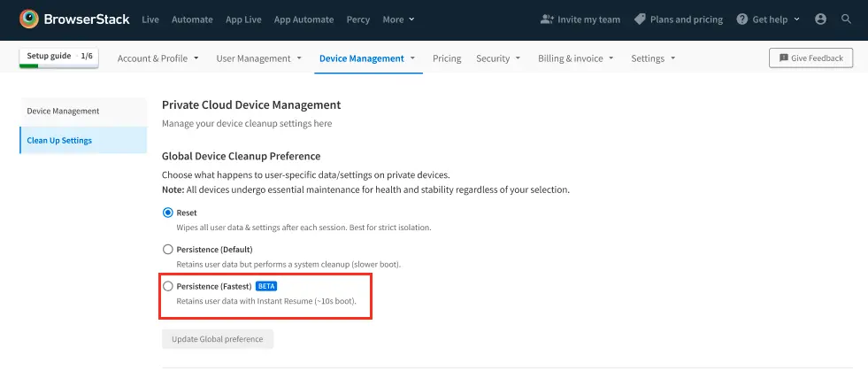Select the Persistence (Fastest) radio option

tap(168, 286)
